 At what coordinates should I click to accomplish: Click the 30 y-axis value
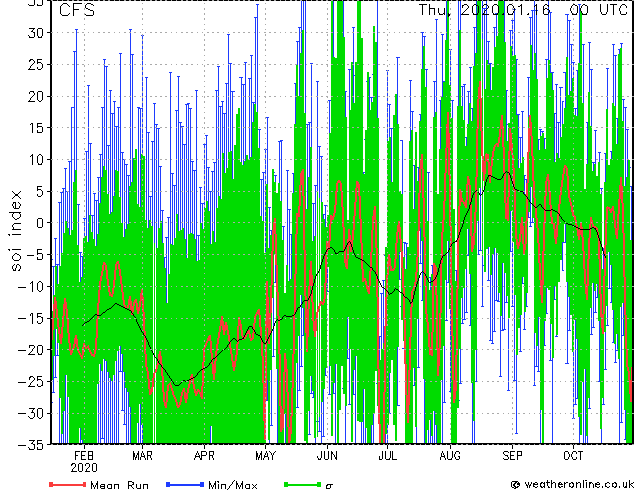click(x=36, y=33)
